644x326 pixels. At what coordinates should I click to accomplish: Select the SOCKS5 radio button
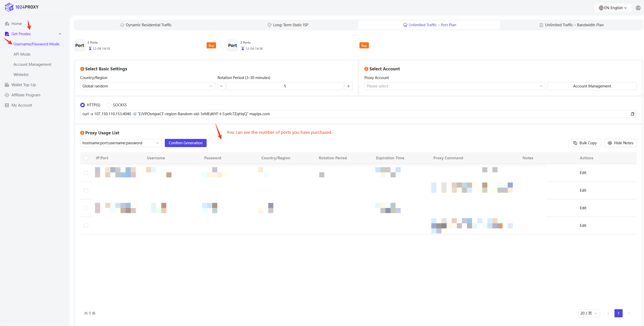click(x=109, y=105)
